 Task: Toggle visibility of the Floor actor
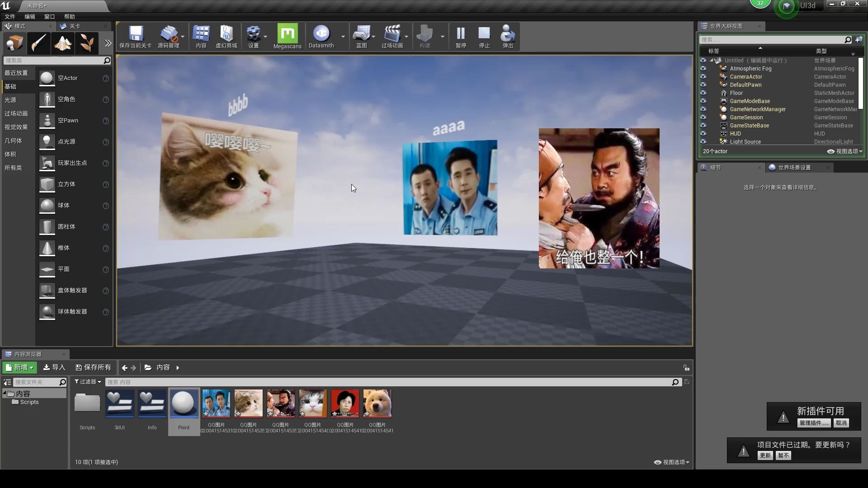coord(703,93)
